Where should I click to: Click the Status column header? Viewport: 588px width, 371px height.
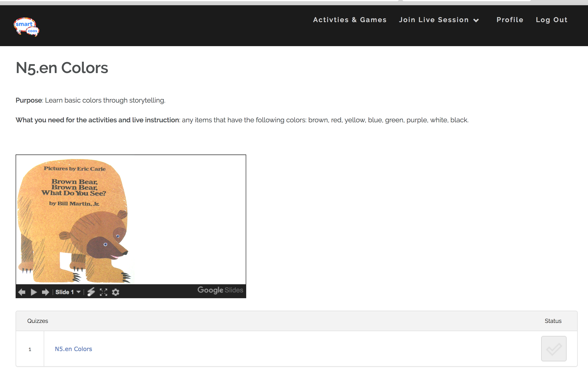click(x=553, y=321)
